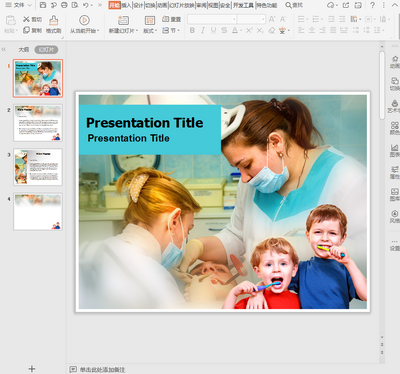The width and height of the screenshot is (400, 374).
Task: Click the justify text alignment icon
Action: tap(333, 30)
